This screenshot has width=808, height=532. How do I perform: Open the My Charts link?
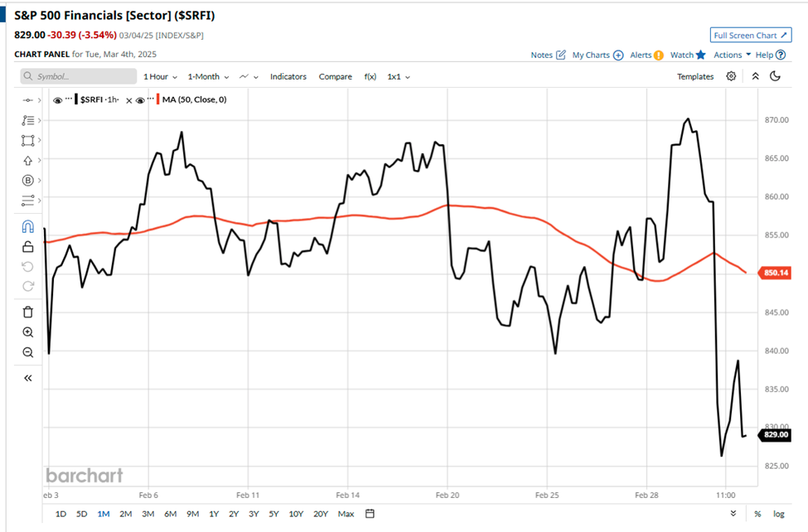[597, 55]
